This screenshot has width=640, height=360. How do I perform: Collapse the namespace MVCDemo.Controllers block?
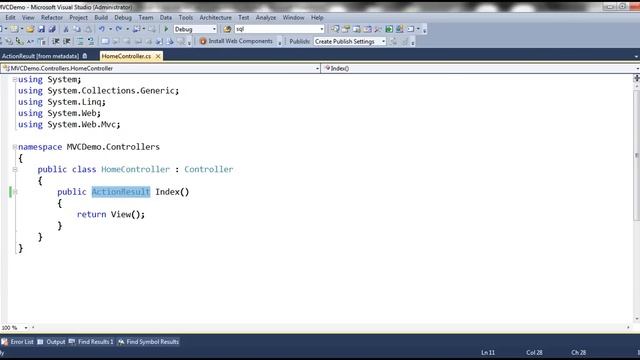click(x=15, y=147)
